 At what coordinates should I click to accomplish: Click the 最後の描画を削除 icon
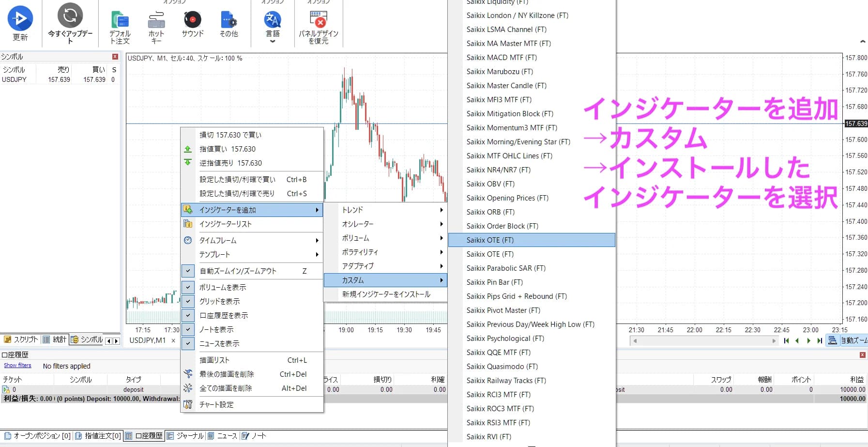pyautogui.click(x=188, y=374)
